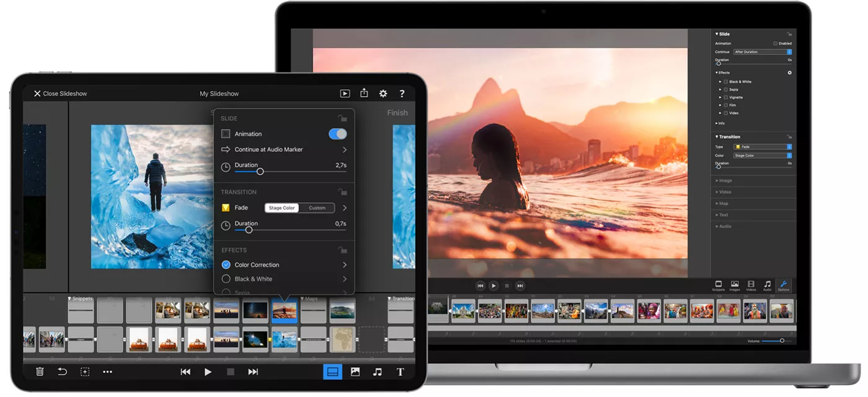Open the gear settings icon in iPad header
Screen dimensions: 868x397
click(383, 94)
